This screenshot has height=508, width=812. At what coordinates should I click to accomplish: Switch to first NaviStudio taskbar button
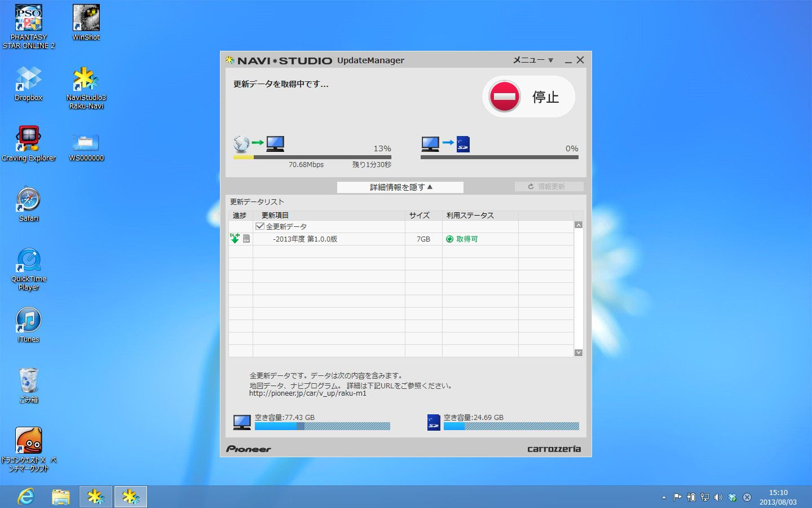click(x=96, y=497)
